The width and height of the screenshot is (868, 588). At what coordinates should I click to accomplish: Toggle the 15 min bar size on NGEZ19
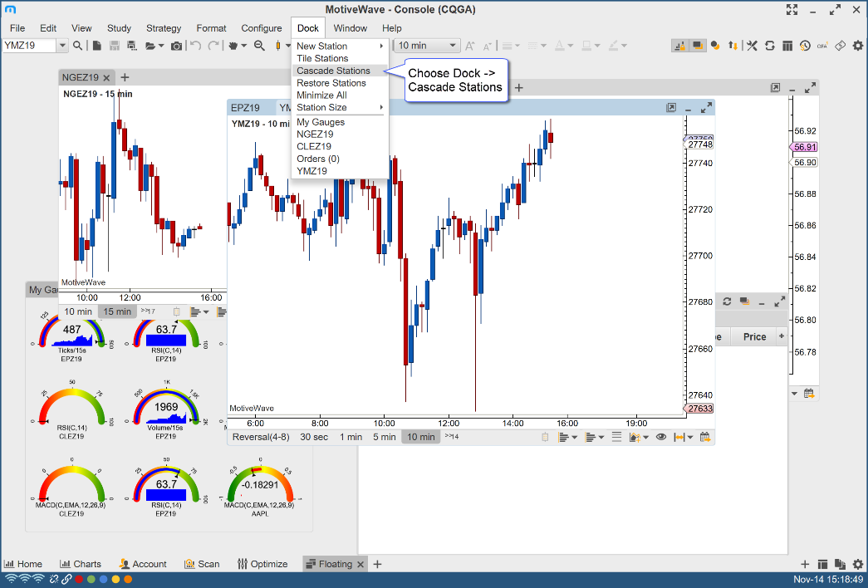pyautogui.click(x=117, y=311)
